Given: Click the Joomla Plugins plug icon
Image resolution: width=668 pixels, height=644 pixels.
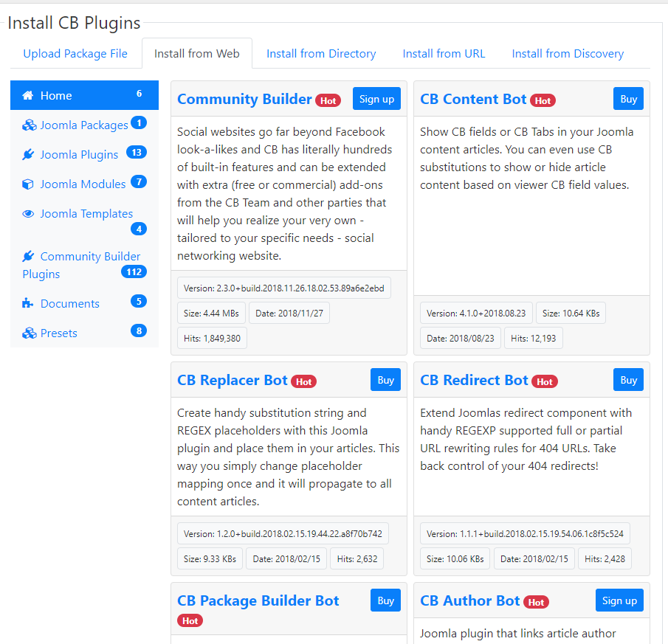Looking at the screenshot, I should coord(28,154).
